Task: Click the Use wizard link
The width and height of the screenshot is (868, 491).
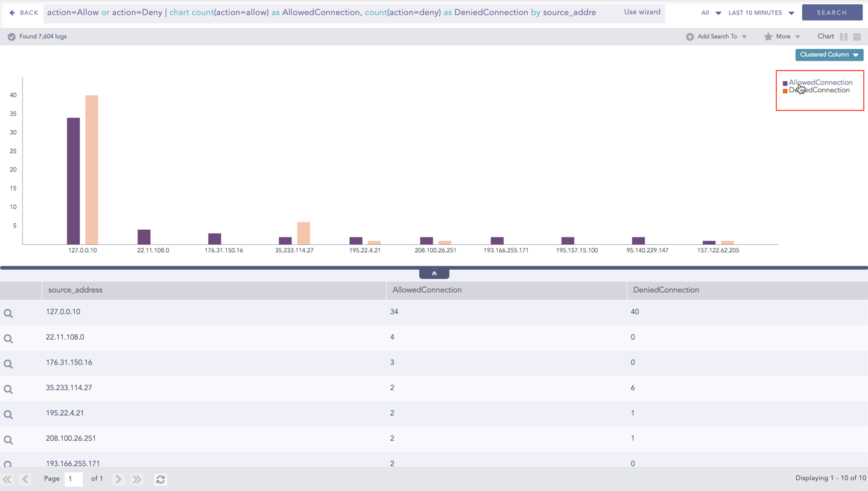Action: point(642,12)
